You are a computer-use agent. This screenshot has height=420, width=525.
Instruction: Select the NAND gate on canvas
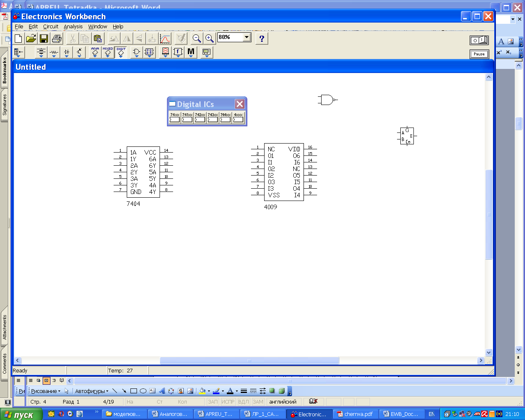pos(327,100)
